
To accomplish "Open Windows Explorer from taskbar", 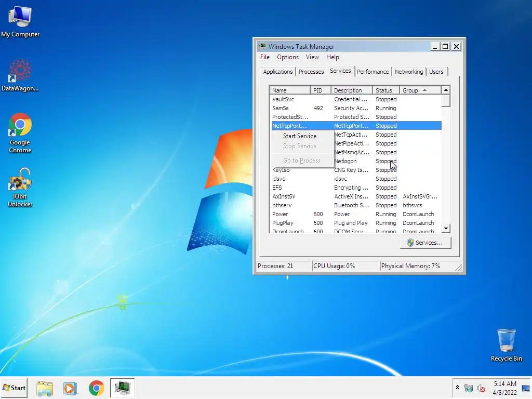I will pos(45,388).
